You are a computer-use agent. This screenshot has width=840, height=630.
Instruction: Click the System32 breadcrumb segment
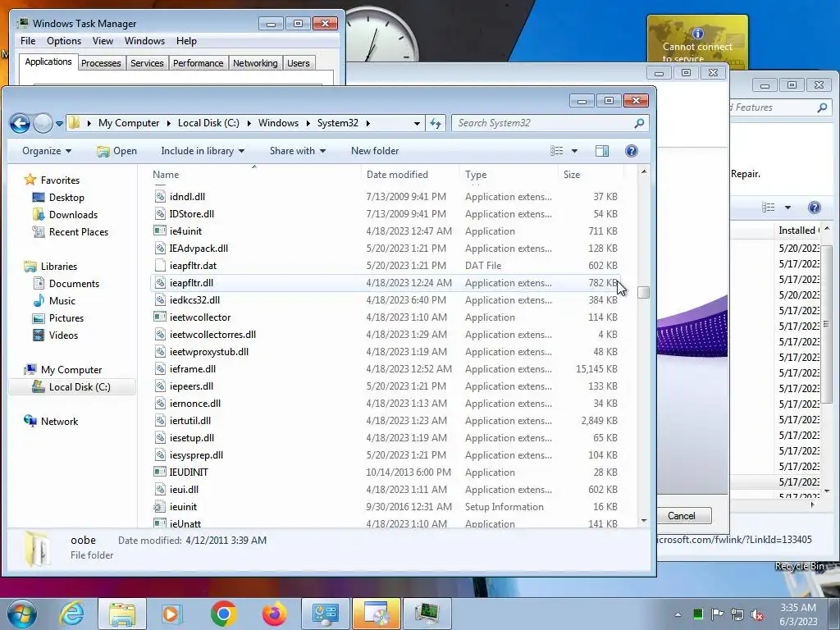(x=337, y=123)
